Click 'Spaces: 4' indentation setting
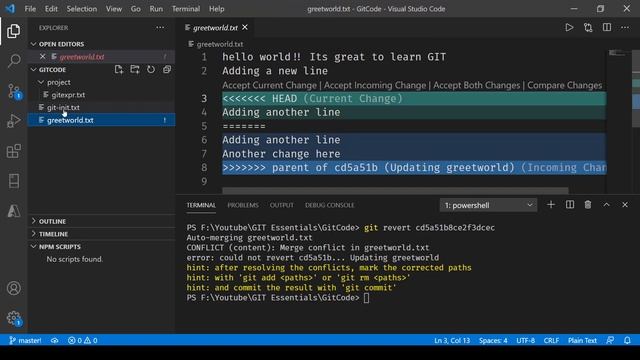Screen dimensions: 640x360 [493, 340]
